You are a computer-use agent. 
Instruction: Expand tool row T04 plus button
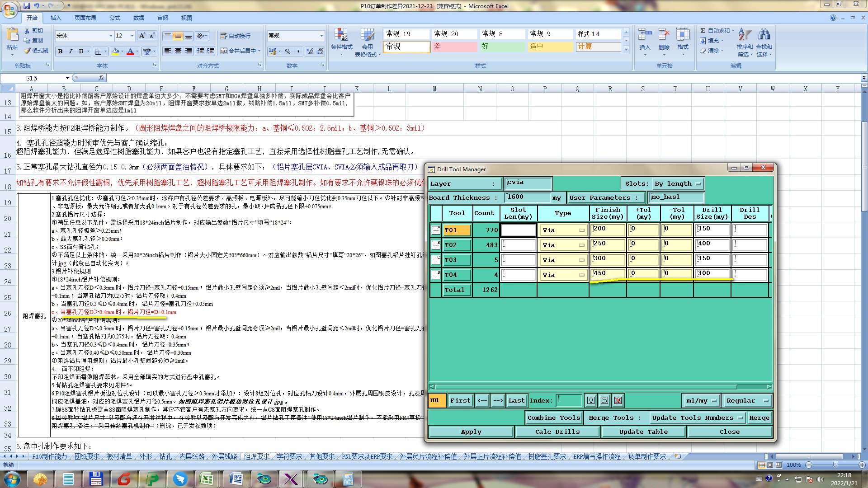(x=436, y=275)
